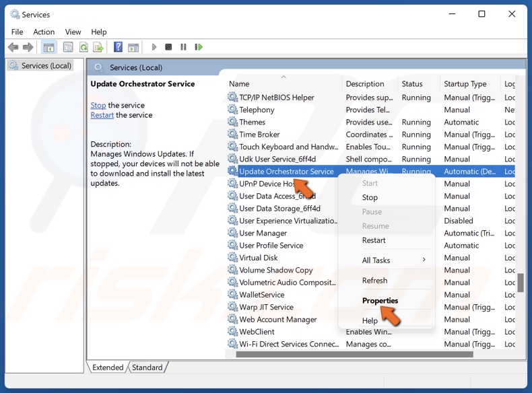Image resolution: width=532 pixels, height=393 pixels.
Task: Click gear icon beside Themes service
Action: click(x=232, y=122)
